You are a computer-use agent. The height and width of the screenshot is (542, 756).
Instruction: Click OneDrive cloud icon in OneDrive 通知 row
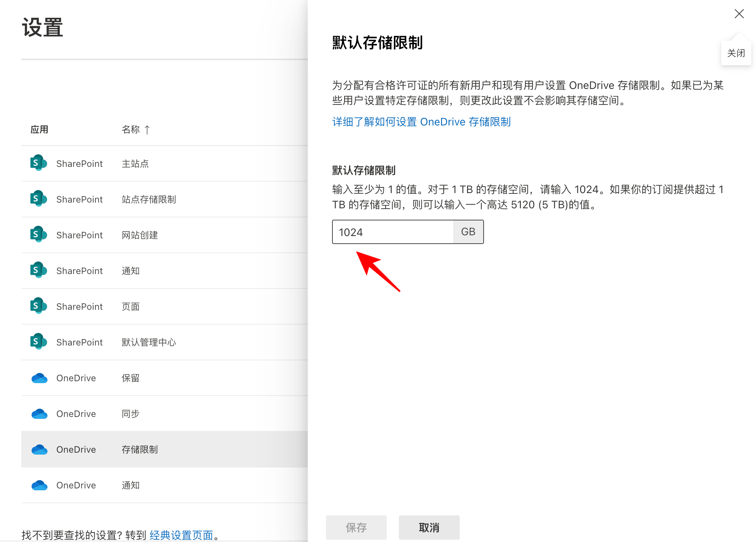point(39,485)
